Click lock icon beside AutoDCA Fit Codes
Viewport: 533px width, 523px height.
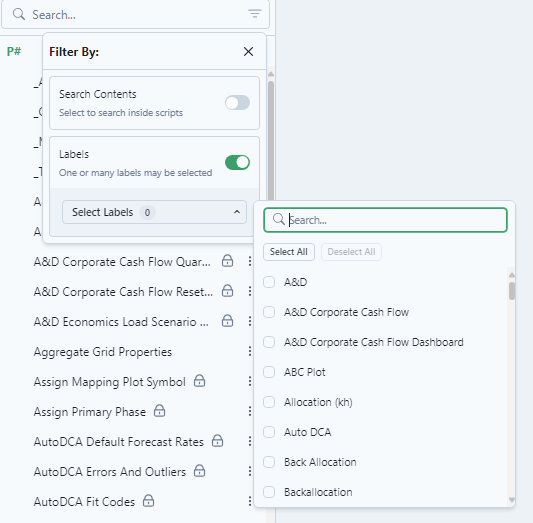tap(148, 501)
